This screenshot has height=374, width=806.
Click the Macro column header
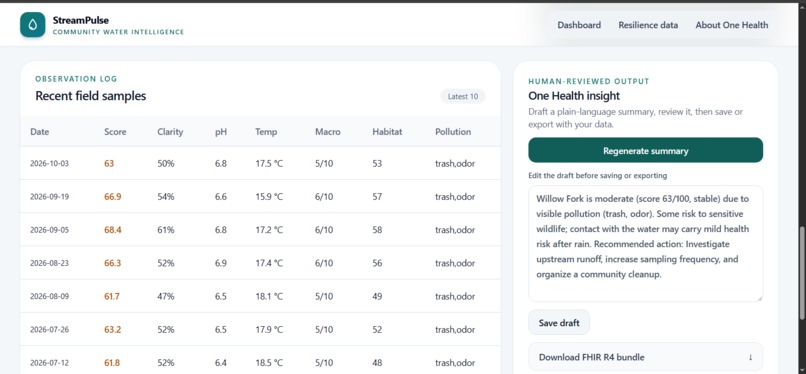point(327,132)
